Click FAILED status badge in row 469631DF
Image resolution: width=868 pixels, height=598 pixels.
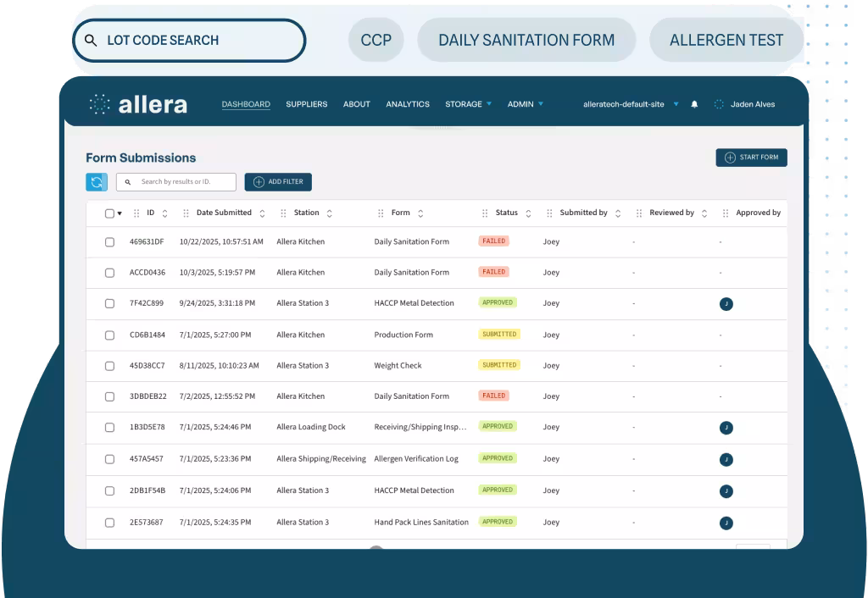point(494,241)
